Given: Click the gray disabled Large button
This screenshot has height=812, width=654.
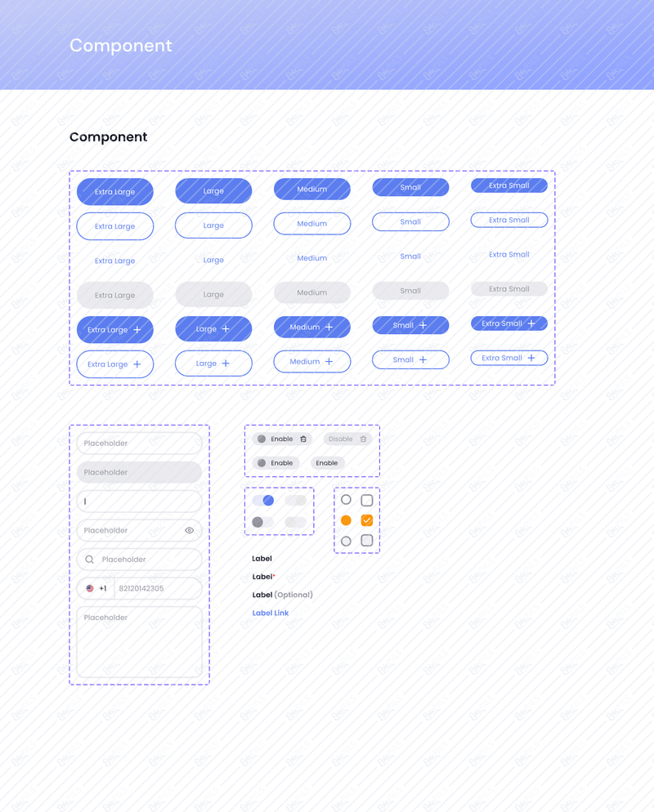Looking at the screenshot, I should click(213, 294).
